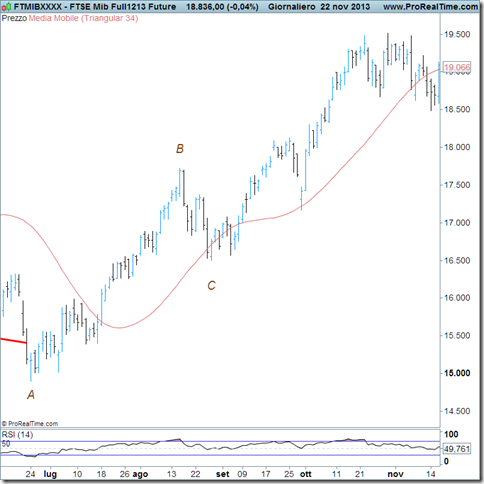Click the nov month label on time axis
The width and height of the screenshot is (484, 484).
click(396, 474)
